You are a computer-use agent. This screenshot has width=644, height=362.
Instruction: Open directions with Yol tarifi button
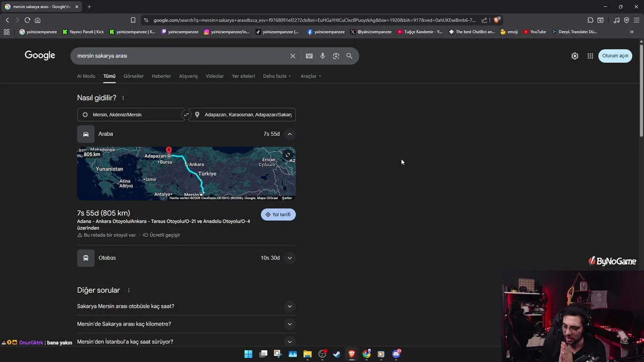tap(278, 215)
